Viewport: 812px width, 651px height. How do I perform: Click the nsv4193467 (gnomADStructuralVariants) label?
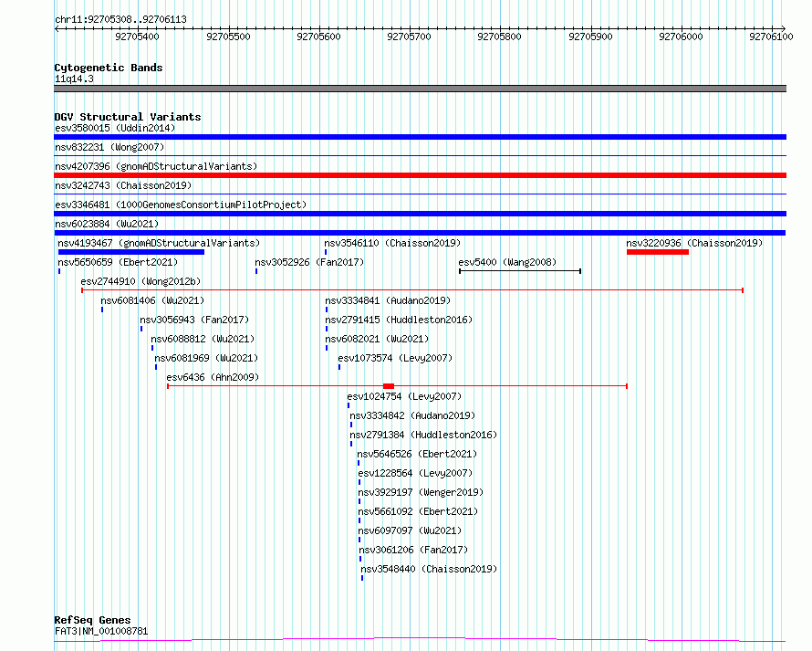pyautogui.click(x=159, y=243)
